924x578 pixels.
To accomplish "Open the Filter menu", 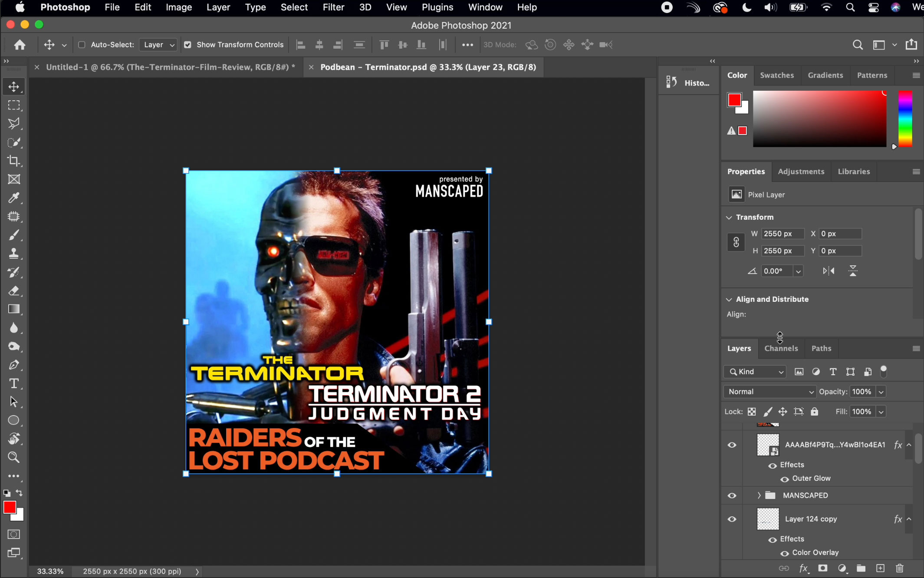I will [333, 7].
